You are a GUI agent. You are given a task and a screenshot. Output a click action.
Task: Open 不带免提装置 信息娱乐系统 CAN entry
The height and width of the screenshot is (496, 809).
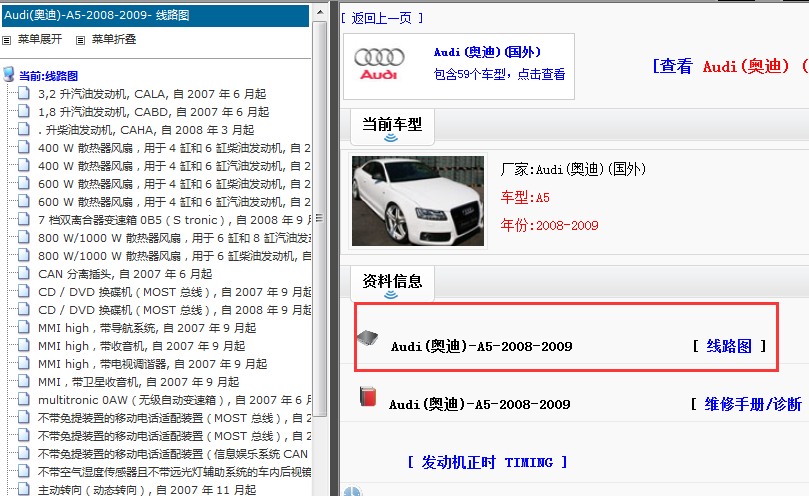[x=173, y=454]
